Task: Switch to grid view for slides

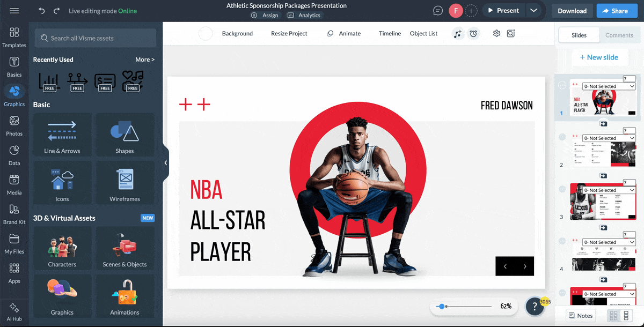Action: coord(613,315)
